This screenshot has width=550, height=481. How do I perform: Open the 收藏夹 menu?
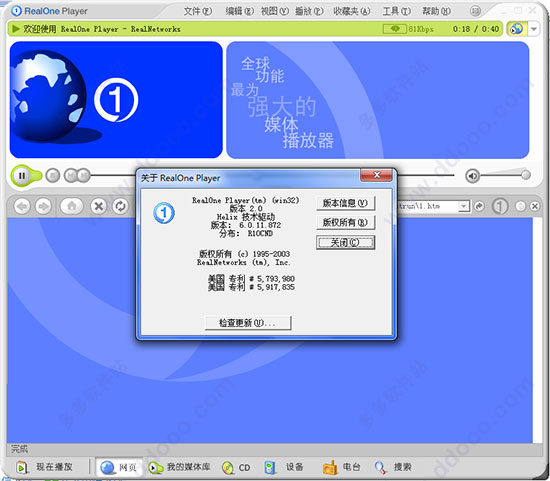click(x=351, y=11)
